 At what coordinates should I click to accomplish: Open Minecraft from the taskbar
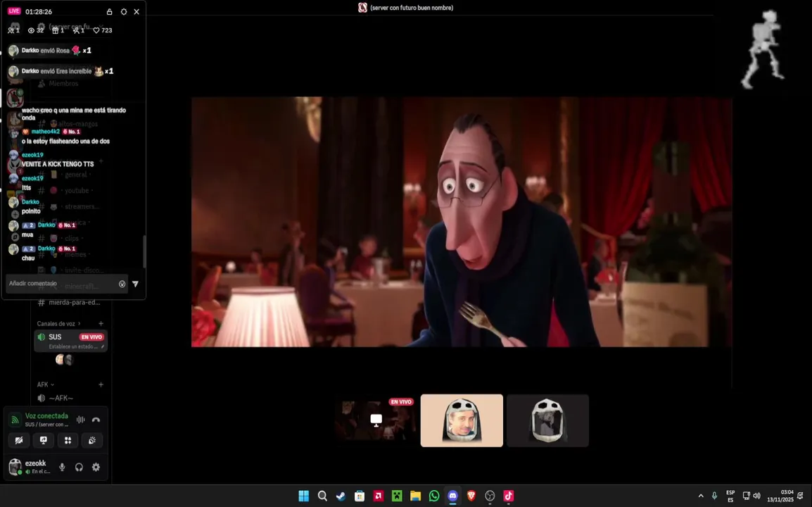coord(397,496)
